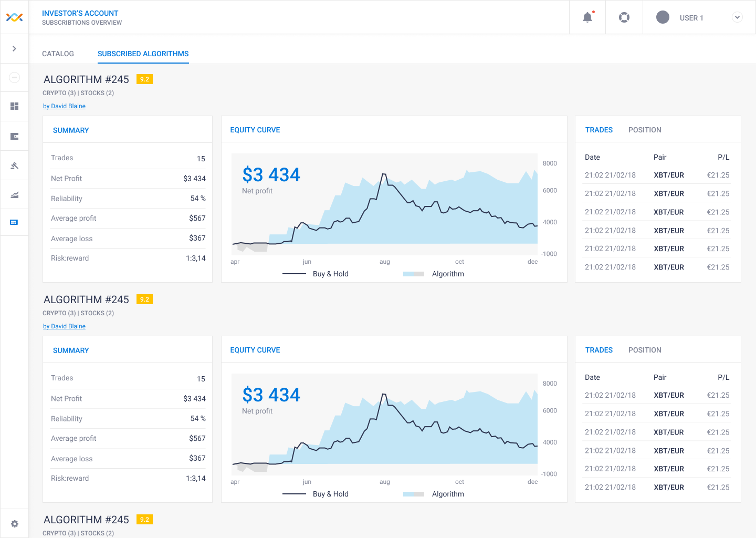This screenshot has height=538, width=756.
Task: Open the gavel icon in the sidebar
Action: click(x=15, y=165)
